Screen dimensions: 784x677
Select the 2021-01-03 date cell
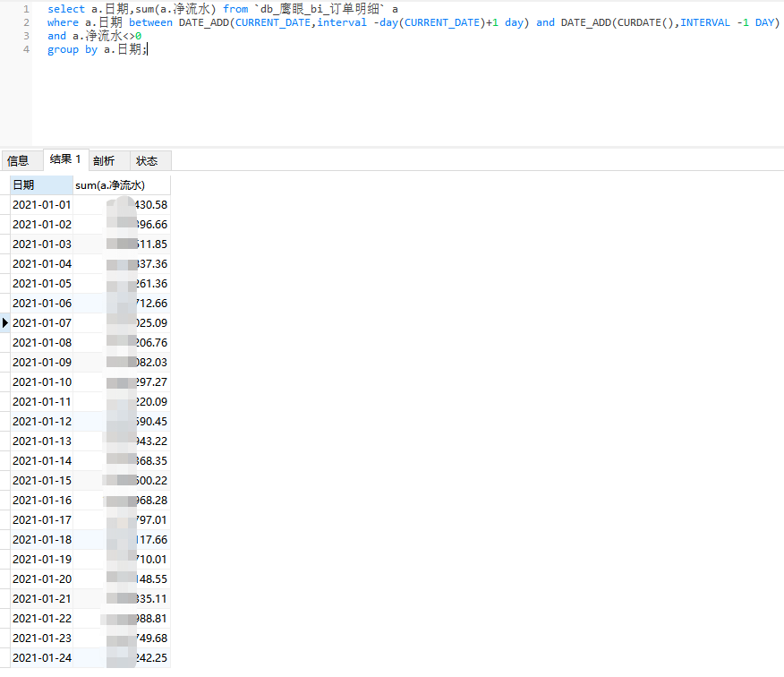pos(41,244)
